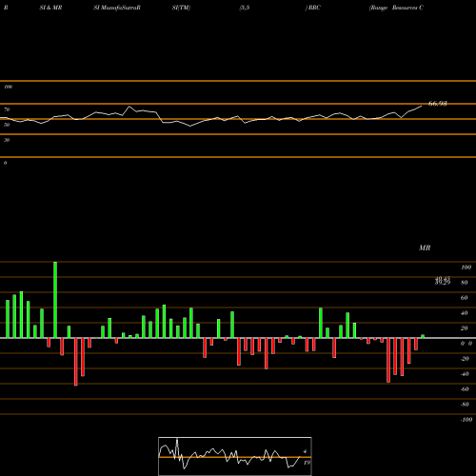476x476 pixels.
Task: Click the 'SI(TM)' header label
Action: tap(181, 8)
